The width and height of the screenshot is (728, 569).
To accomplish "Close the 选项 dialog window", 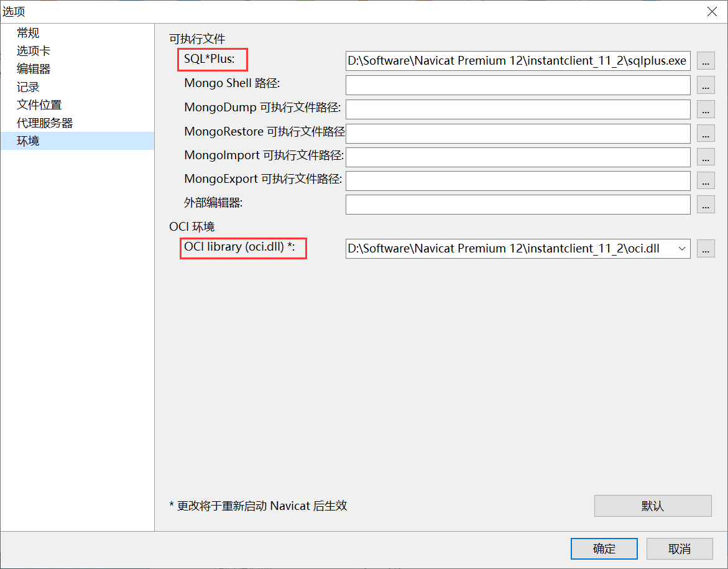I will coord(712,12).
